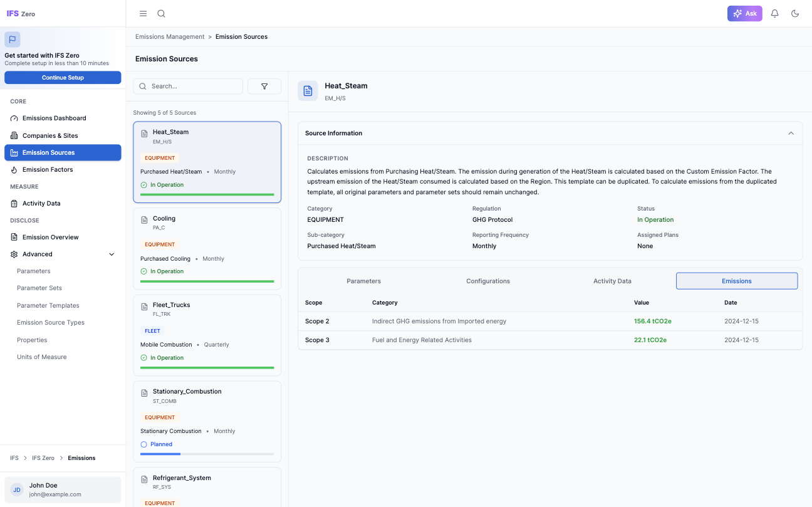
Task: Go to Companies & Sites
Action: coord(50,135)
